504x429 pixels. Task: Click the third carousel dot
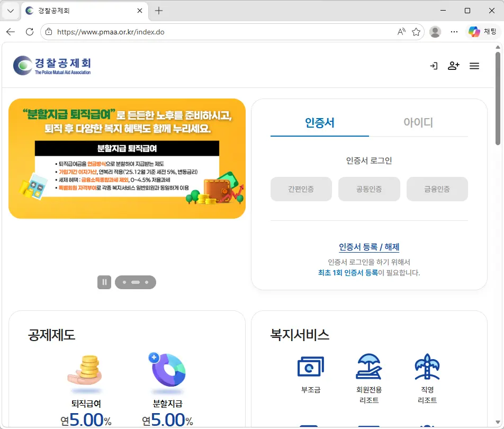tap(147, 282)
